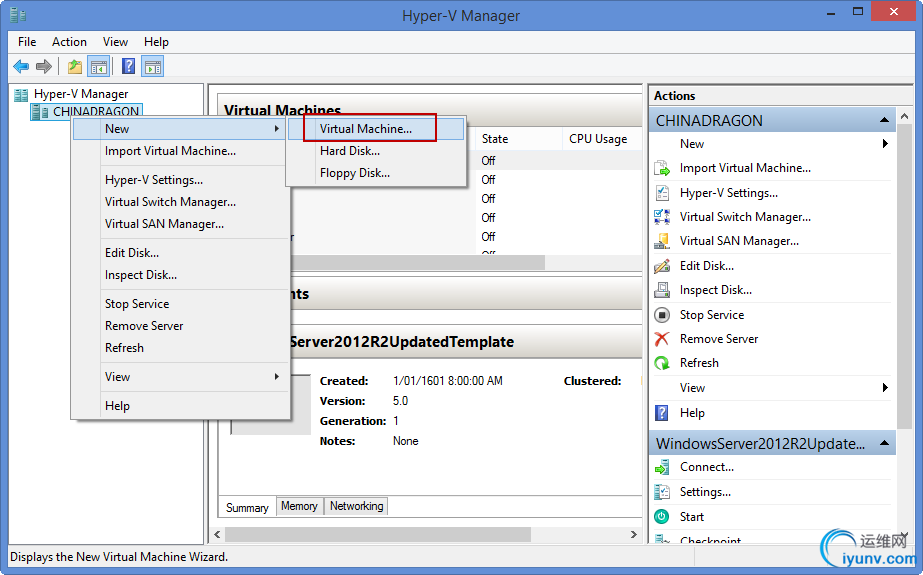Click the blue Help question-mark toolbar icon
Screen dimensions: 923x575
[x=128, y=67]
